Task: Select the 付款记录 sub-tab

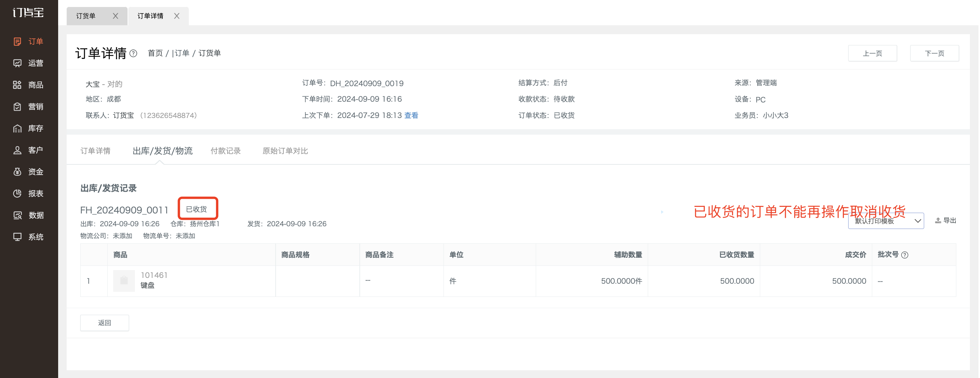Action: tap(226, 151)
